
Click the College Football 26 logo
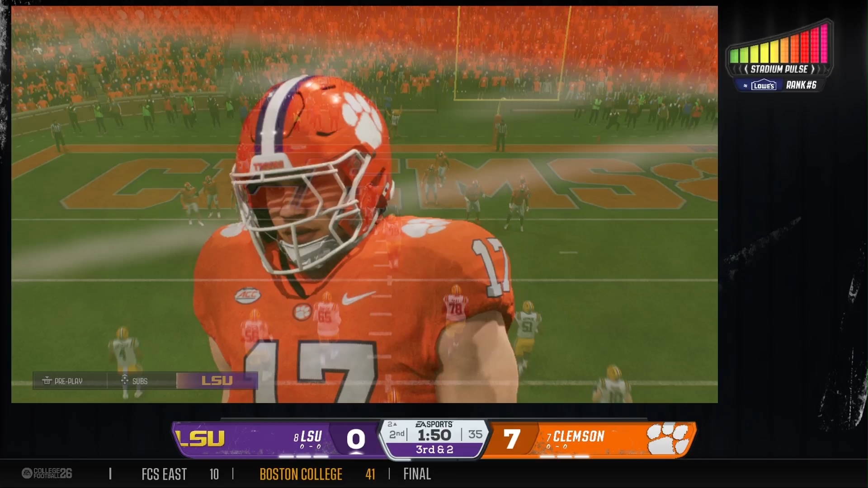pos(47,473)
